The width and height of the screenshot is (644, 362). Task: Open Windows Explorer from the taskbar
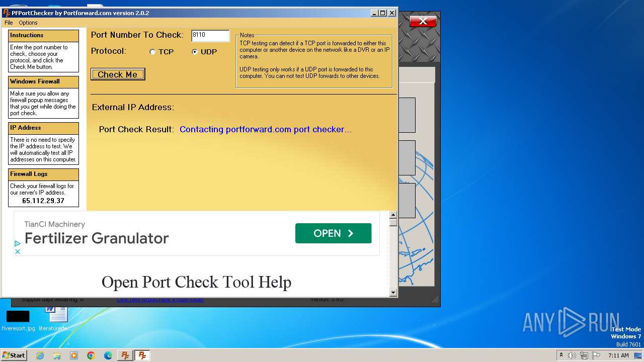point(57,355)
